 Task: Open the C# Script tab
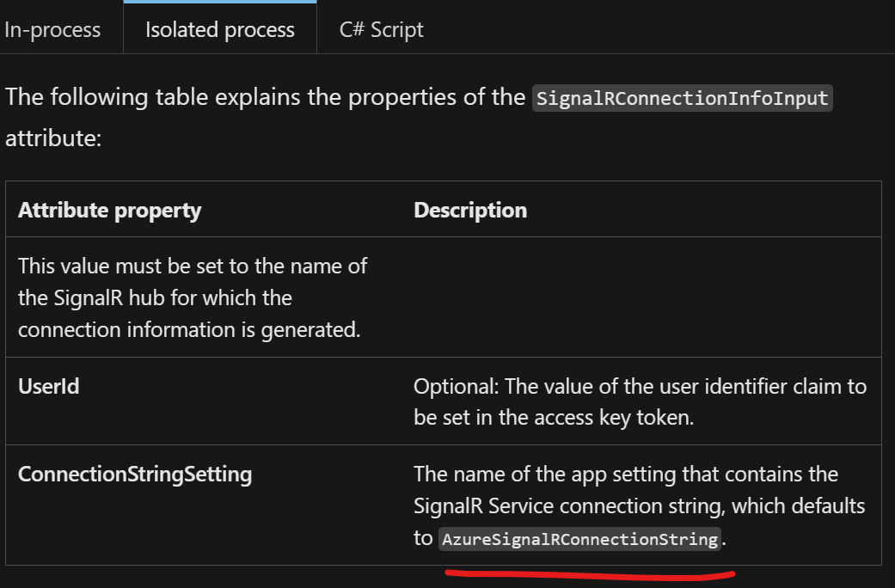[381, 30]
